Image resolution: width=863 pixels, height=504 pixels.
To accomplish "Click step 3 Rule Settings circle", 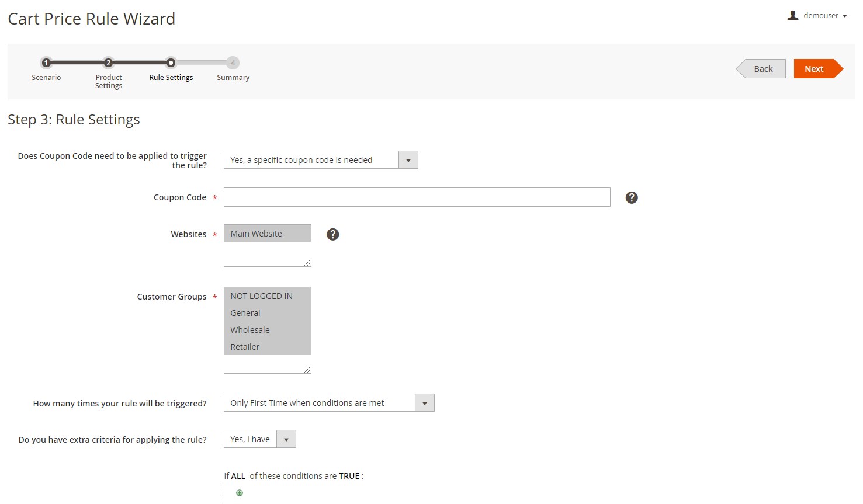I will [x=171, y=63].
